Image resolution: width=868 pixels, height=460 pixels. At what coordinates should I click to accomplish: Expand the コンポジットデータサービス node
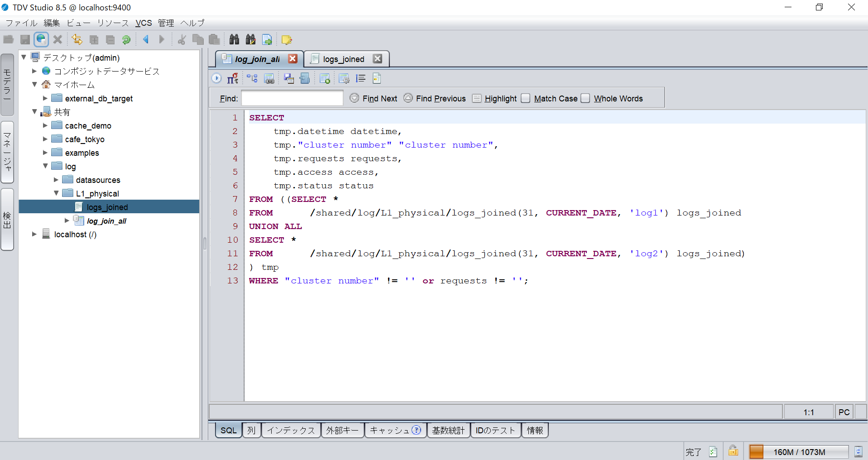34,71
